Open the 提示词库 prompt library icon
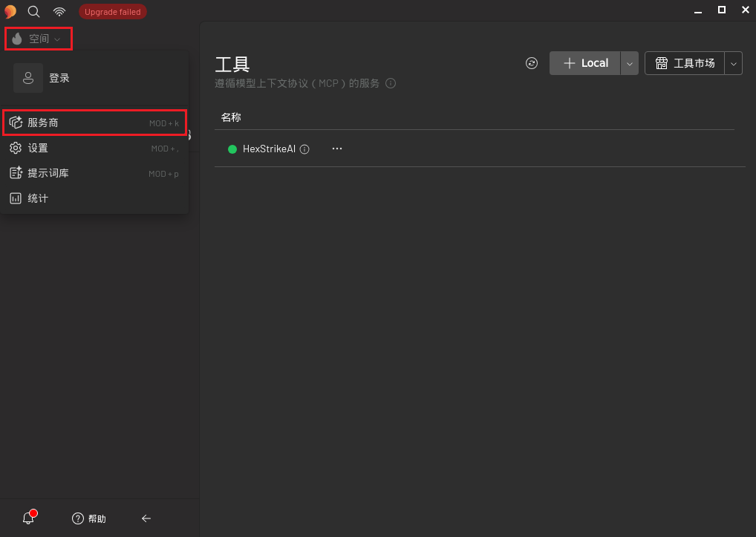The image size is (756, 537). pos(16,172)
